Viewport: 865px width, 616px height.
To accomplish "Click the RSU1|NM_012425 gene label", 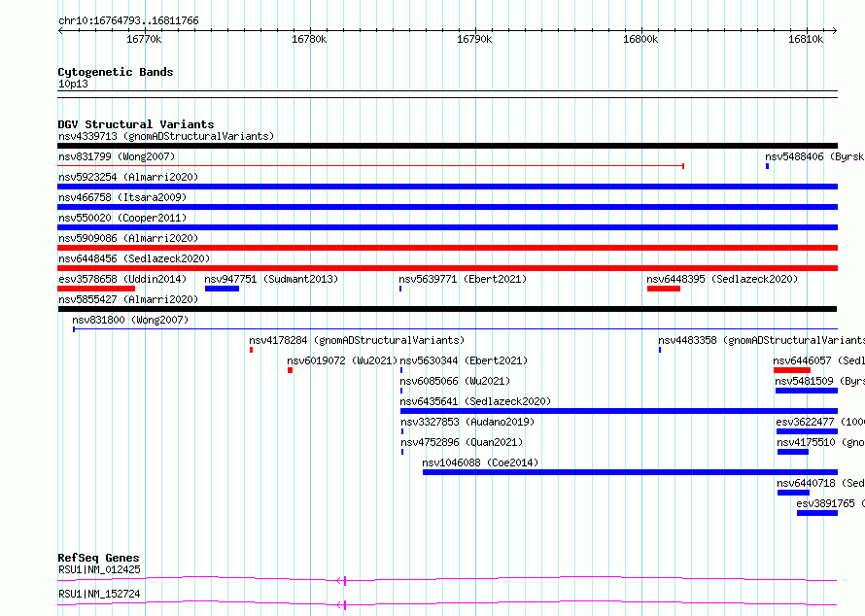I will pyautogui.click(x=99, y=569).
